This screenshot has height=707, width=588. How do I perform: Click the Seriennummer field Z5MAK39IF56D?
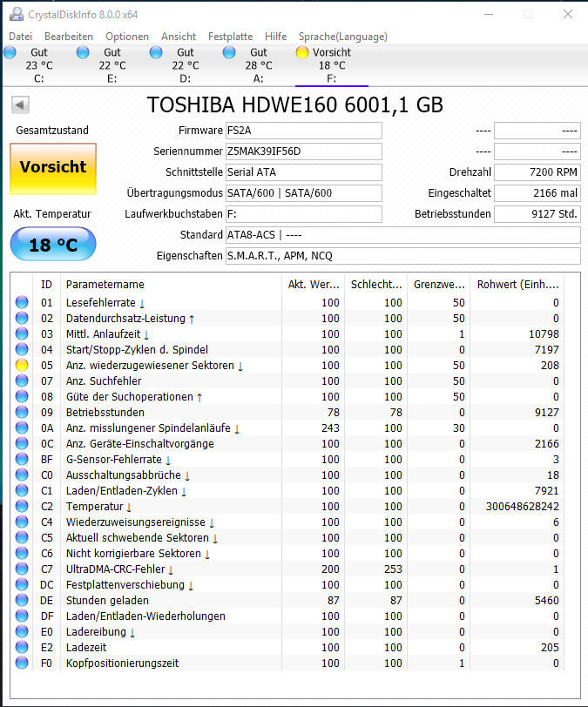point(304,151)
